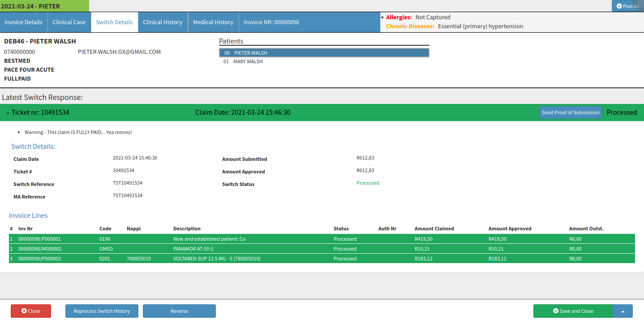Click the Invoice NR: 00000098 tab
Viewport: 644px width, 320px height.
[271, 22]
